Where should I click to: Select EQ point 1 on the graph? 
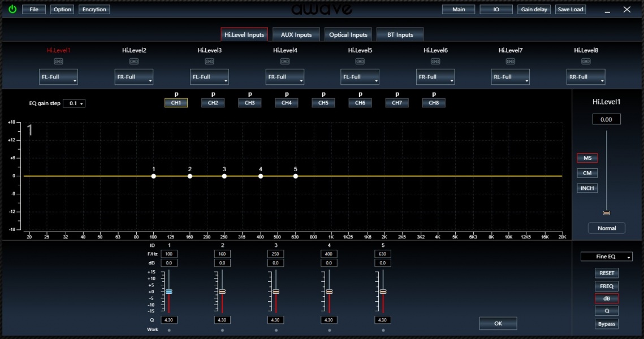pos(154,176)
